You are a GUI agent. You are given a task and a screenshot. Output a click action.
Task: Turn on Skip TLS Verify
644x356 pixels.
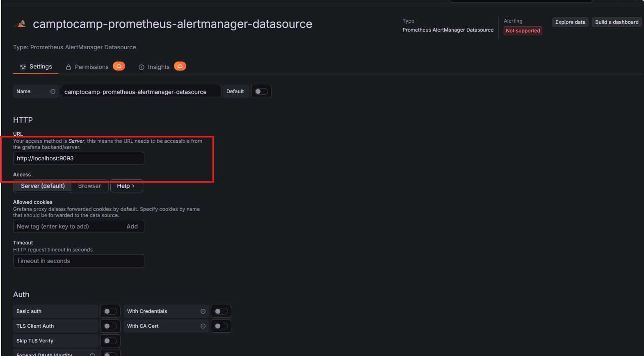(x=110, y=341)
